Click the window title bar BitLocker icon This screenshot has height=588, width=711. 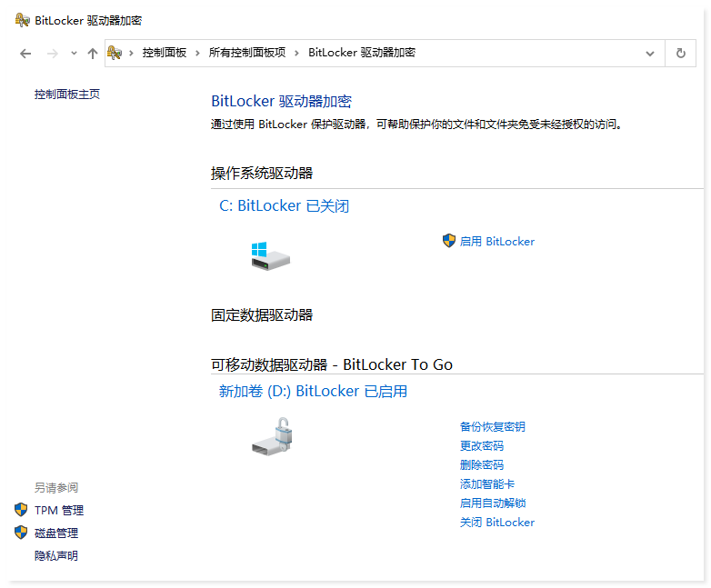point(22,20)
